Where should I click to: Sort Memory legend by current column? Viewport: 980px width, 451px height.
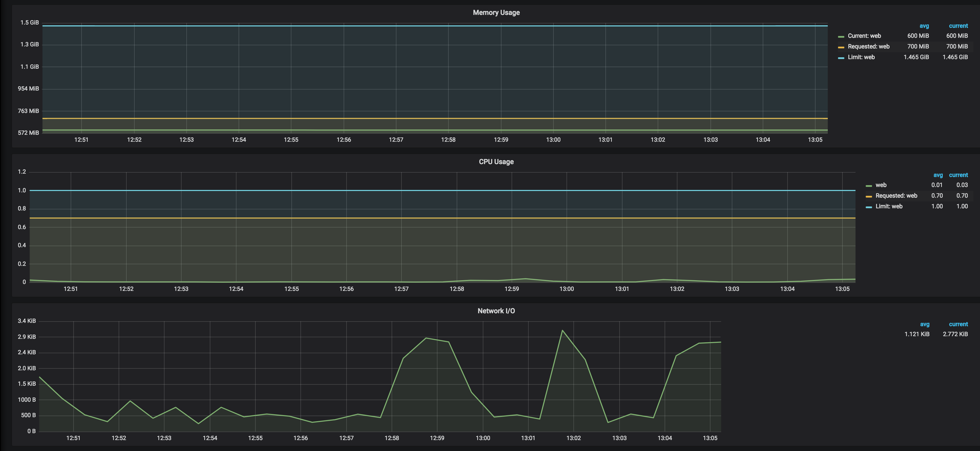point(958,26)
